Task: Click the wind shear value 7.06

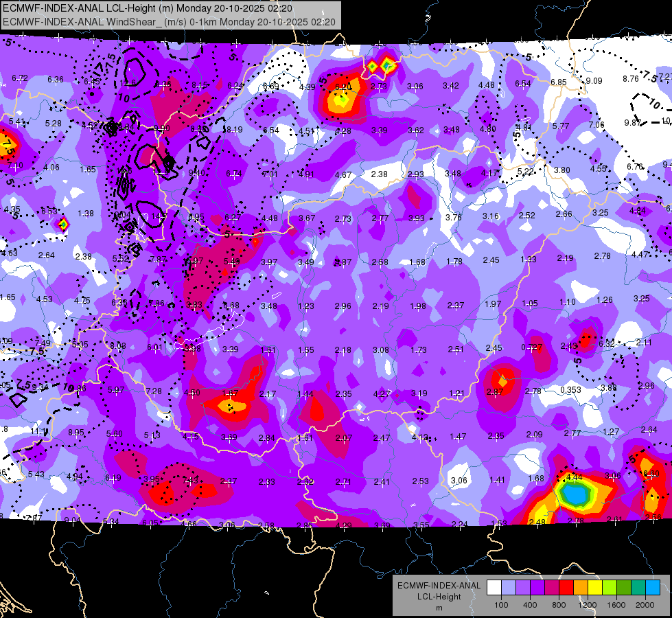Action: click(x=596, y=125)
